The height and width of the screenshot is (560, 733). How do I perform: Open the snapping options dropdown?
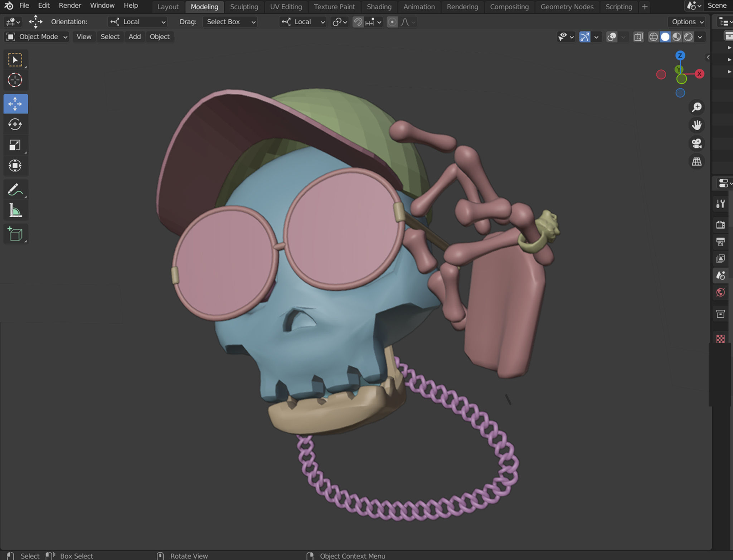tap(373, 22)
